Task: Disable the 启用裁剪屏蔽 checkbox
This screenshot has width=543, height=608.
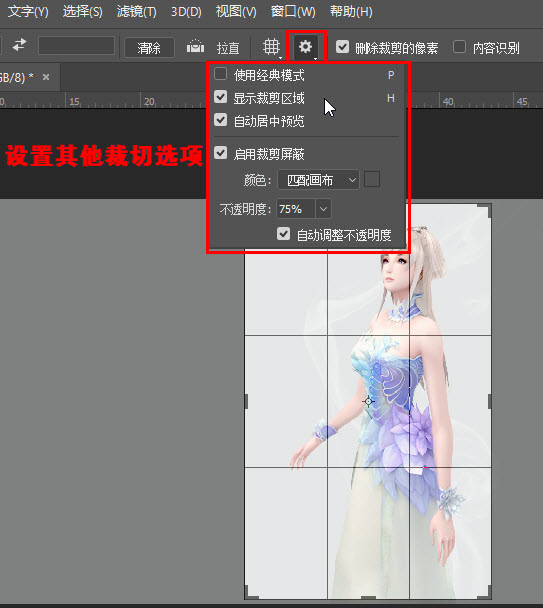Action: (221, 153)
